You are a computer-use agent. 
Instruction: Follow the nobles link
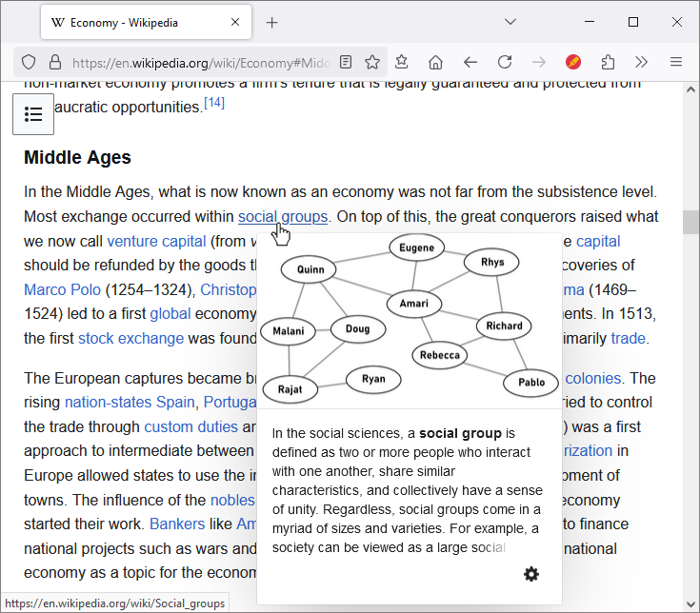click(232, 500)
